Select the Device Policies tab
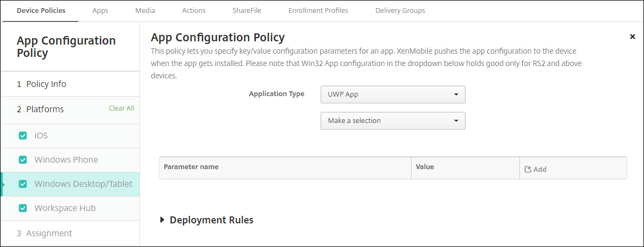Image resolution: width=644 pixels, height=247 pixels. pyautogui.click(x=41, y=11)
